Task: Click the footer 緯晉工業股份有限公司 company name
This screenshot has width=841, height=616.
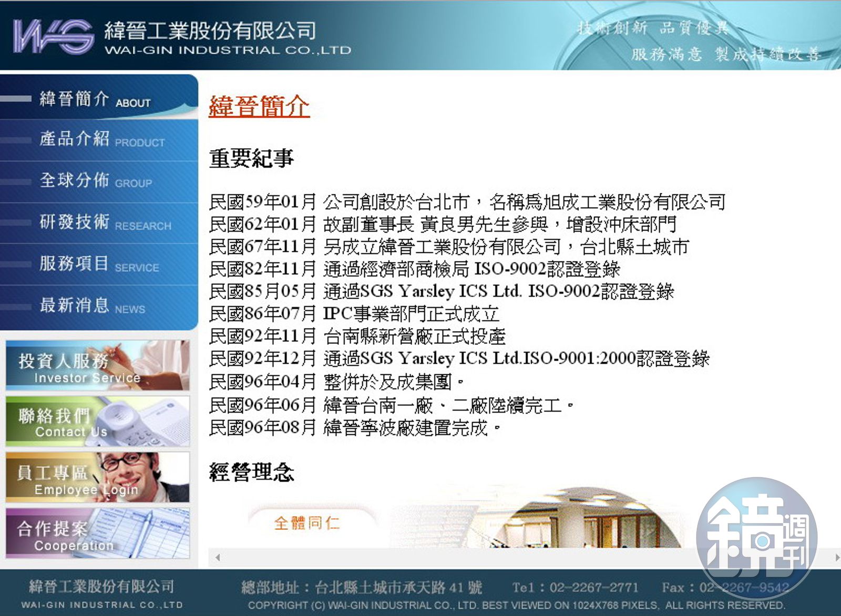Action: pyautogui.click(x=101, y=587)
